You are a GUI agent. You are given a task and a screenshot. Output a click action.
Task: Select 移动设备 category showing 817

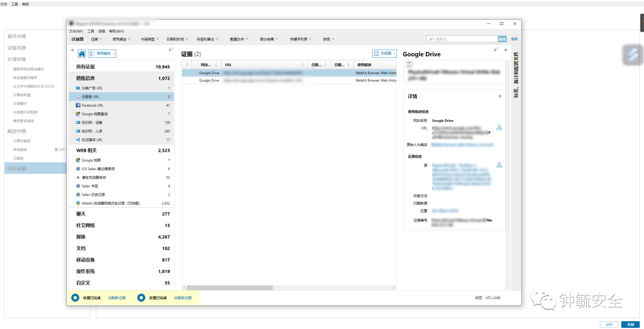[x=122, y=260]
